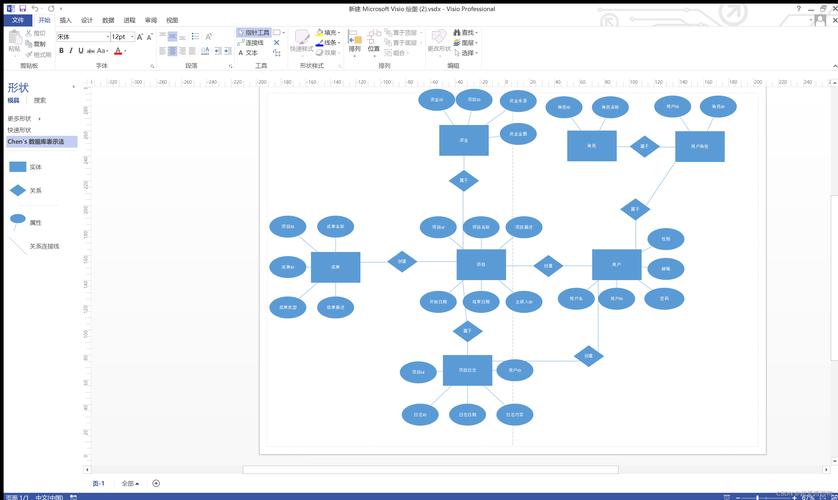
Task: Switch to the 设计 (Design) ribbon tab
Action: pos(87,20)
